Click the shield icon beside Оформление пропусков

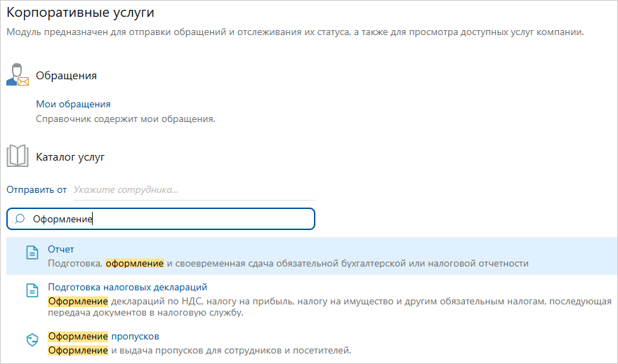click(x=32, y=340)
